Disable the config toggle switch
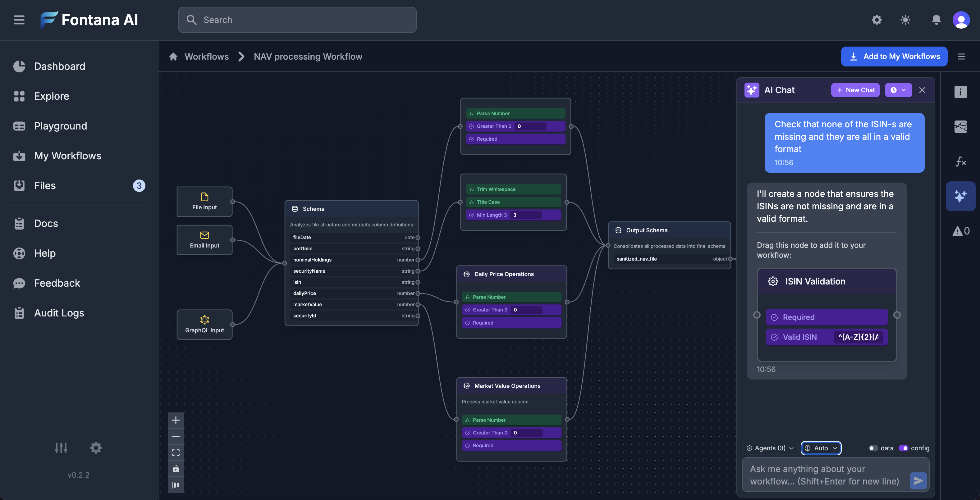Viewport: 980px width, 500px height. tap(903, 448)
